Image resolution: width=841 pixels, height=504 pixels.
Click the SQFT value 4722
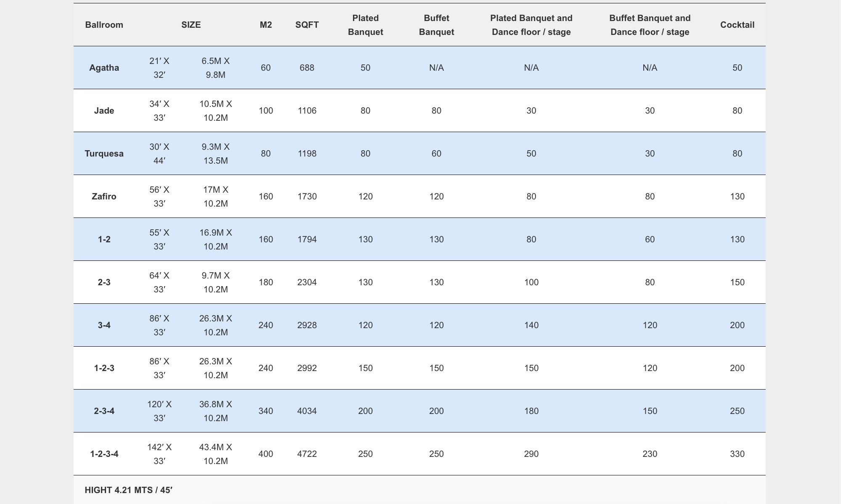tap(307, 454)
